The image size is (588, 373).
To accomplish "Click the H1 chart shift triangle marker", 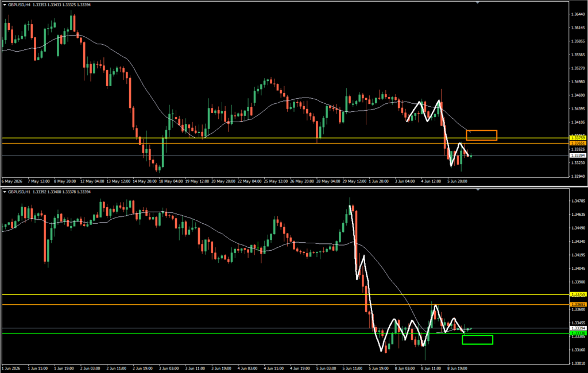I will (477, 190).
